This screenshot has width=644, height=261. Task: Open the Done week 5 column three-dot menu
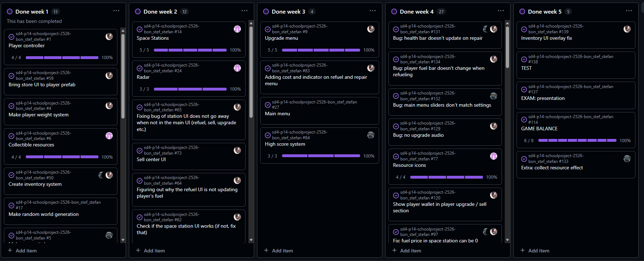pyautogui.click(x=629, y=11)
